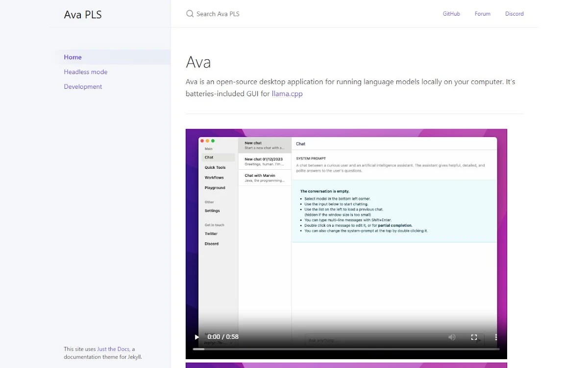This screenshot has height=368, width=588.
Task: Enter fullscreen mode on the video
Action: pyautogui.click(x=474, y=337)
